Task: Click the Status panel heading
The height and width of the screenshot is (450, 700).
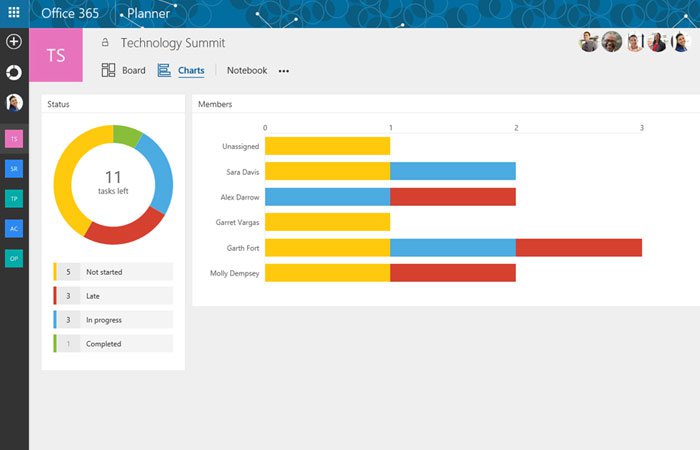Action: tap(58, 104)
